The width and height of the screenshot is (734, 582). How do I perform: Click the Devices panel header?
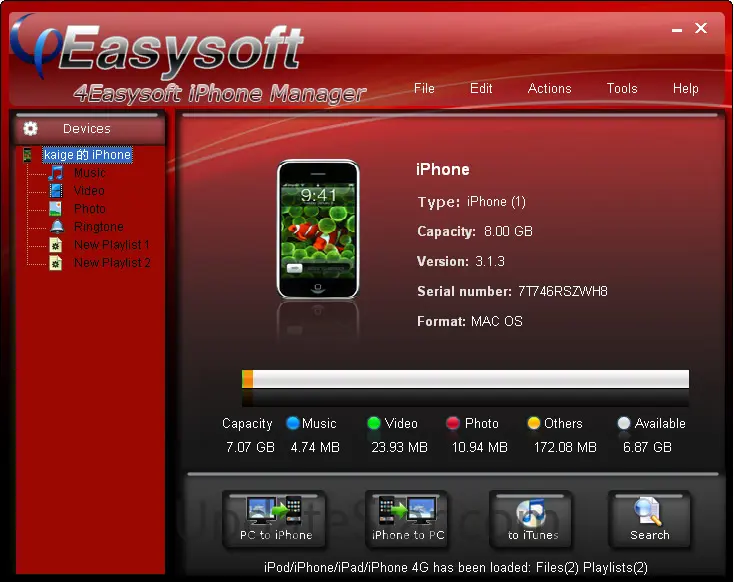tap(89, 128)
